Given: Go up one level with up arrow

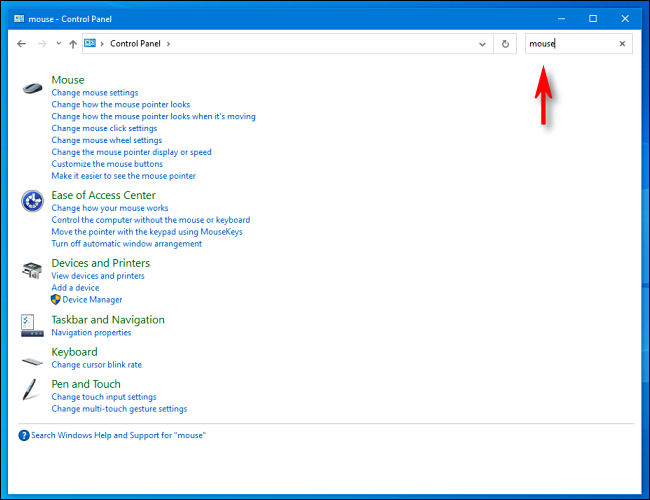Looking at the screenshot, I should tap(73, 44).
